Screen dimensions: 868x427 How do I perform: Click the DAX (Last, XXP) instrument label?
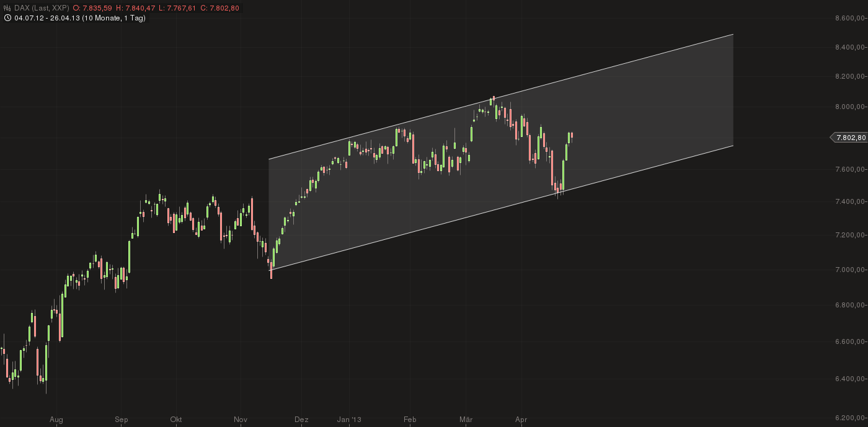tap(42, 8)
